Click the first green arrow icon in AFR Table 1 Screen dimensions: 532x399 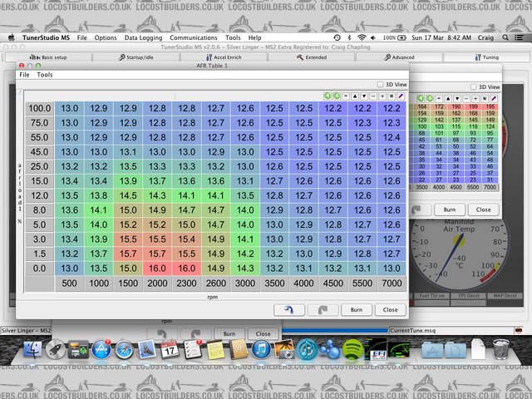click(327, 96)
